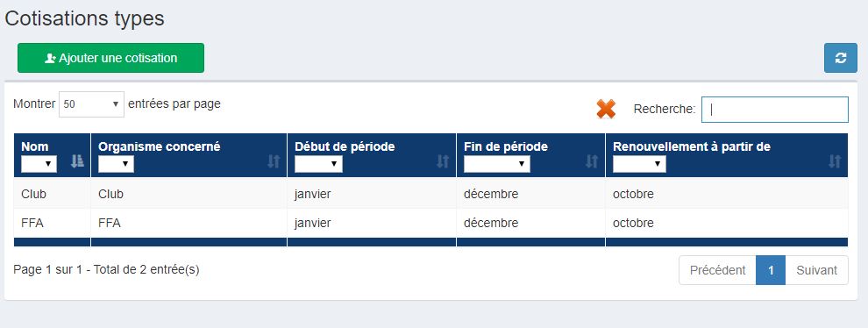868x328 pixels.
Task: Open the Nom column filter dropdown
Action: (39, 164)
